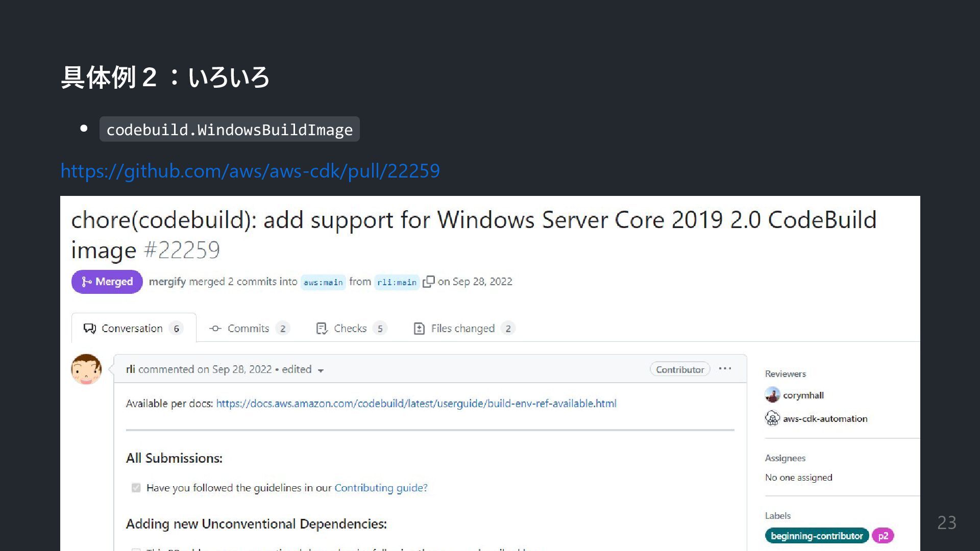Open rli's avatar picture

pos(86,369)
